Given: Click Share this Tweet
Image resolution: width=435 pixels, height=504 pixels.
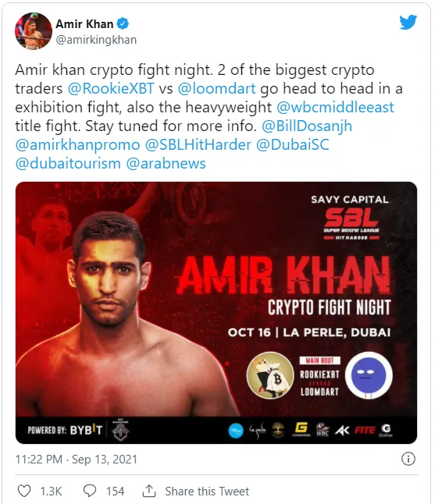Looking at the screenshot, I should coord(207,492).
